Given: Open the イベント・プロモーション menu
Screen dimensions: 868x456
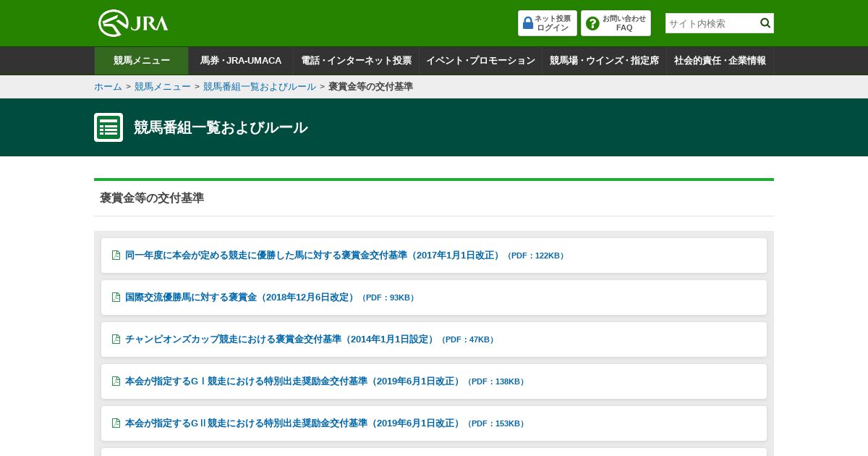Looking at the screenshot, I should point(480,61).
